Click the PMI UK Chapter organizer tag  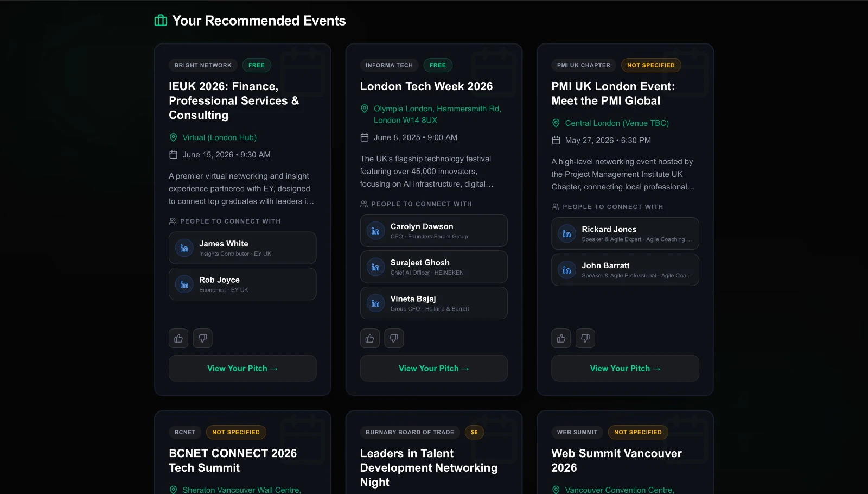(x=584, y=65)
